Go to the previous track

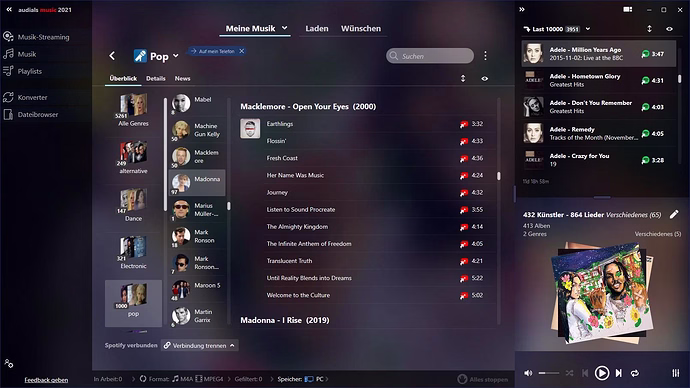585,373
